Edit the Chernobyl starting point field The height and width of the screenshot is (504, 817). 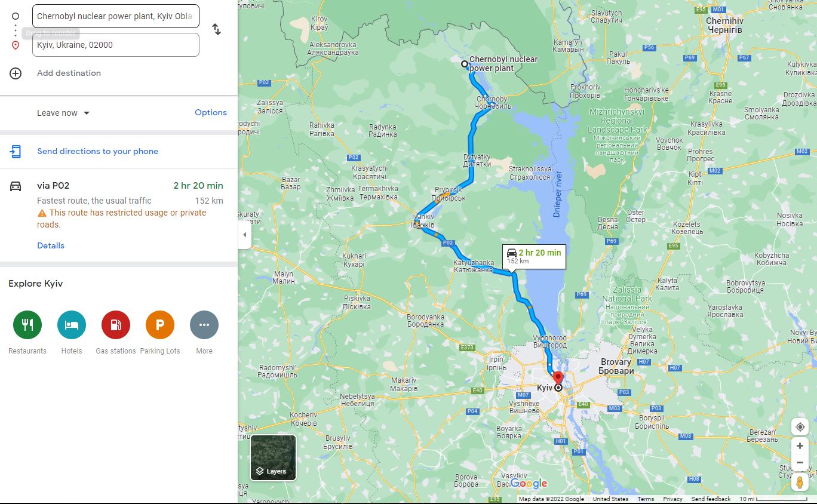116,16
